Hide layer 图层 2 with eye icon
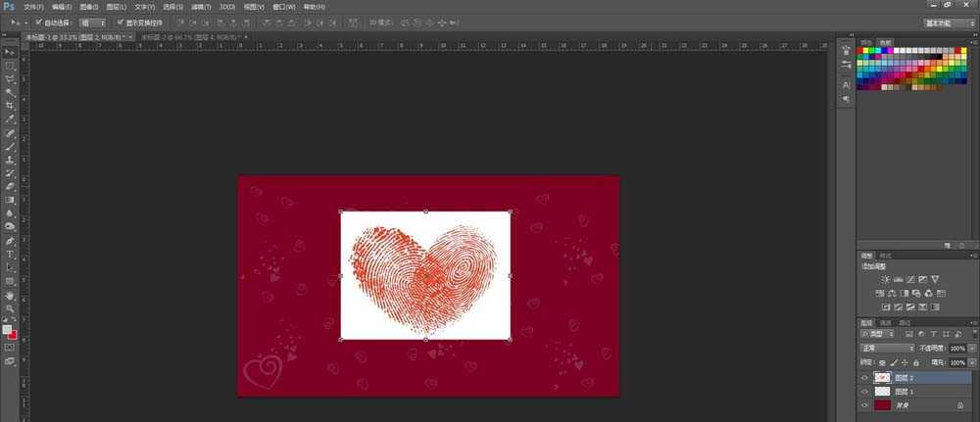The width and height of the screenshot is (980, 422). coord(864,377)
